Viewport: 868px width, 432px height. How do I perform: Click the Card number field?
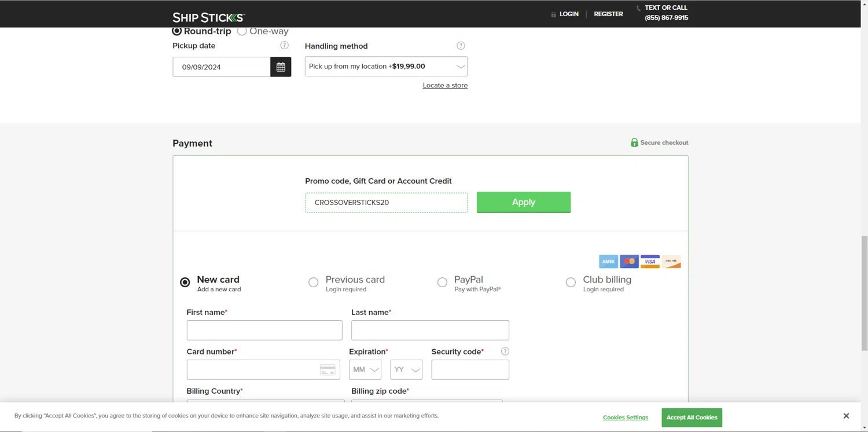click(x=263, y=370)
